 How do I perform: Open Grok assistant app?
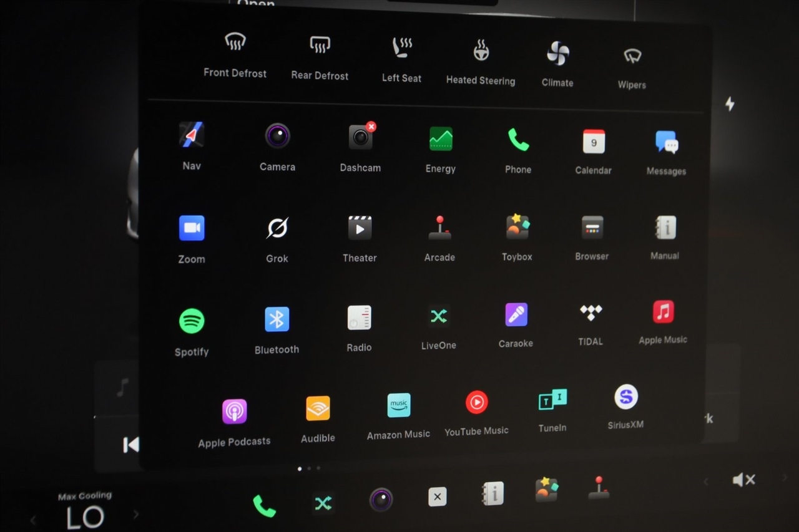click(x=277, y=229)
